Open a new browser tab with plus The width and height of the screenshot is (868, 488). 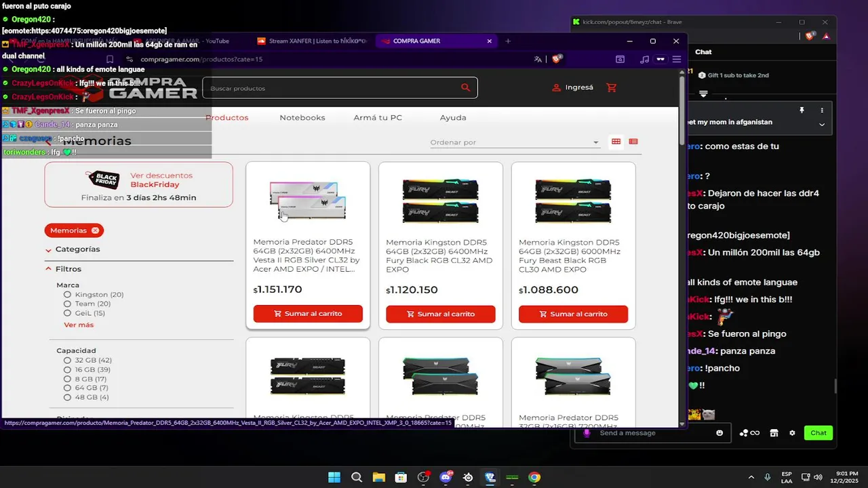coord(508,41)
